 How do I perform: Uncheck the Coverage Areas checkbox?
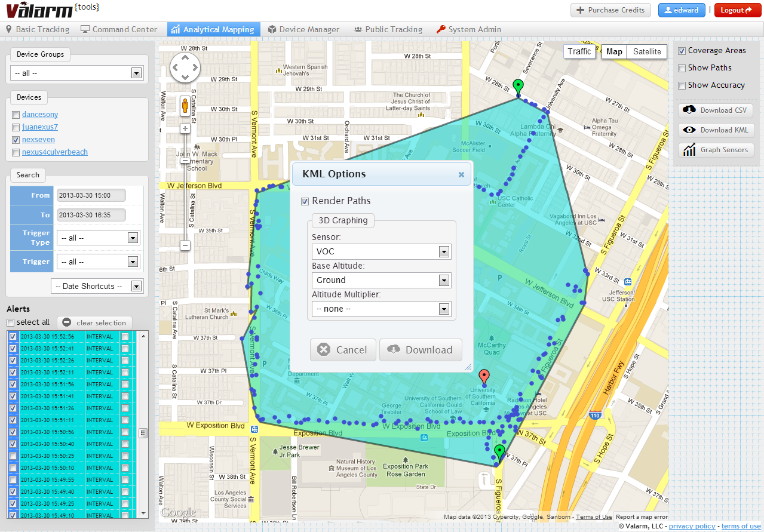(682, 51)
